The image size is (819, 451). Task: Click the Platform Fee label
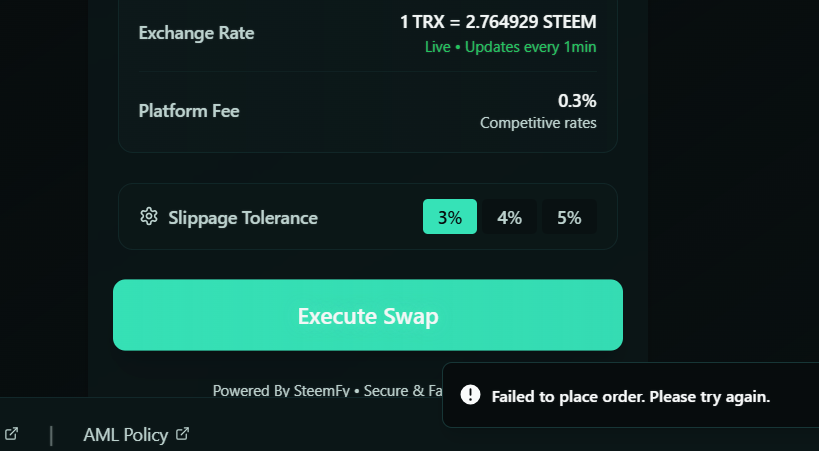[x=189, y=110]
